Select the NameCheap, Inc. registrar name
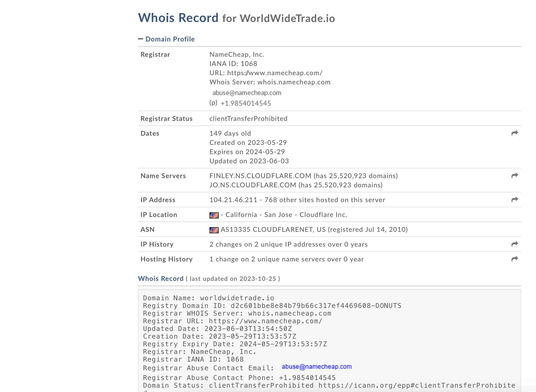The width and height of the screenshot is (536, 392). (x=237, y=54)
